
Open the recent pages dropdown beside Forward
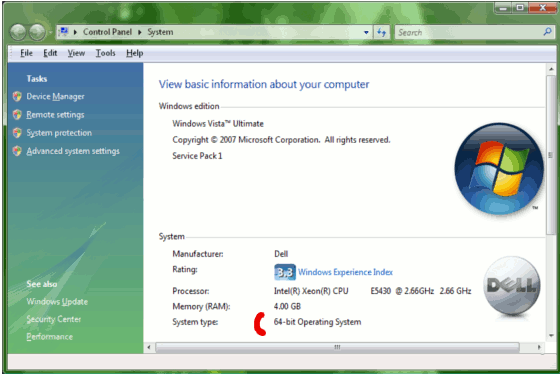tap(50, 33)
